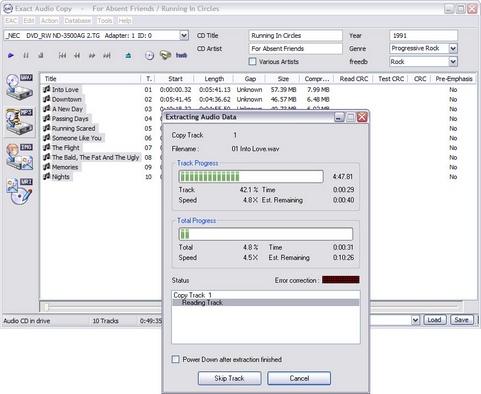Screen dimensions: 481x394
Task: Enable Power Down after extraction finished
Action: (175, 359)
